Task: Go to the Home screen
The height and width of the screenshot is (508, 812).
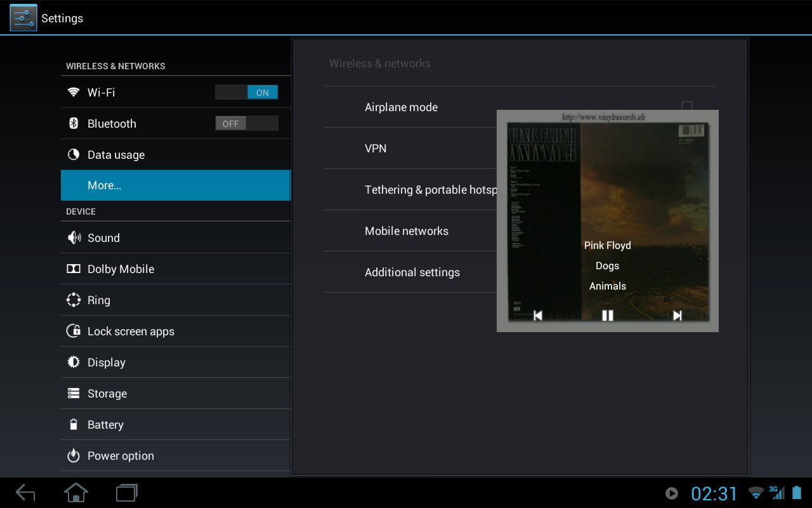Action: pos(76,493)
